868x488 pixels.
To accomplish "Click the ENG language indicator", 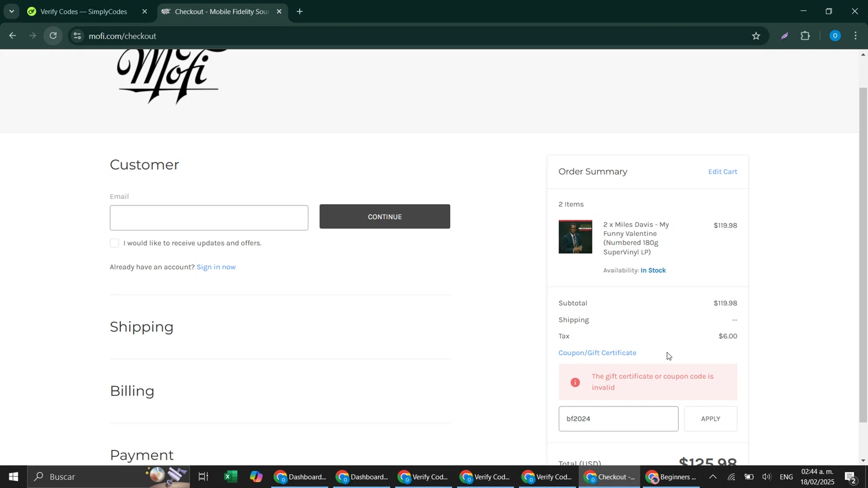I will [786, 477].
